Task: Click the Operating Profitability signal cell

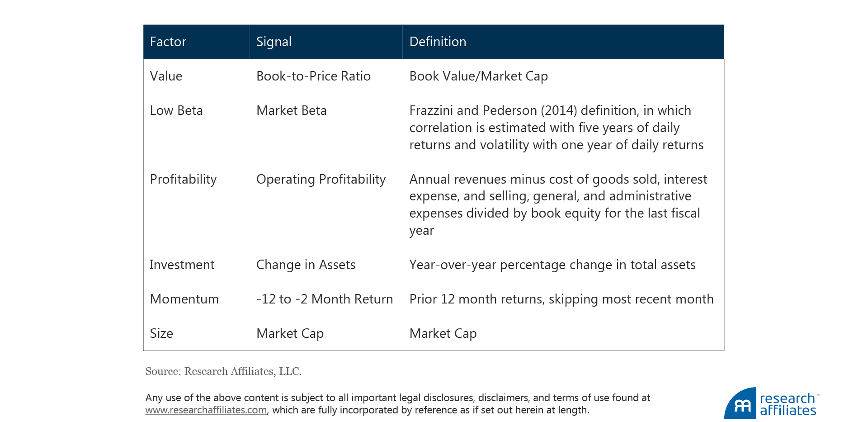Action: (321, 179)
